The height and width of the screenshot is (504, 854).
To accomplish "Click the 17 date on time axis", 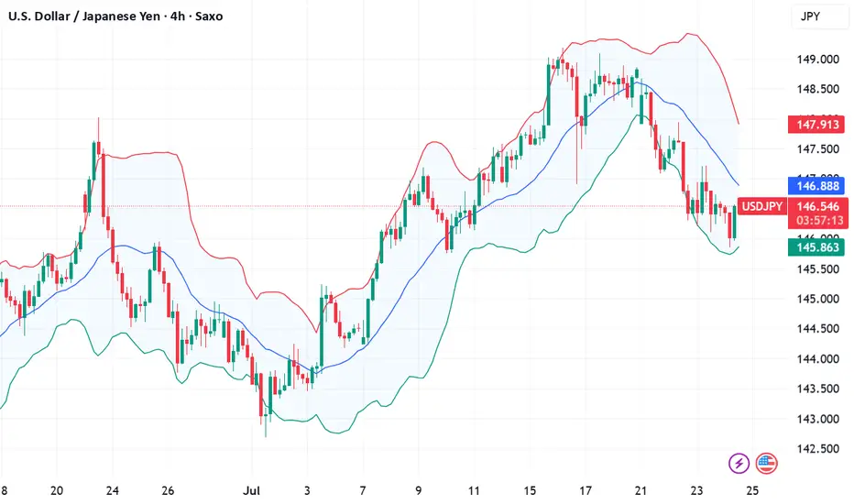I will [x=586, y=491].
